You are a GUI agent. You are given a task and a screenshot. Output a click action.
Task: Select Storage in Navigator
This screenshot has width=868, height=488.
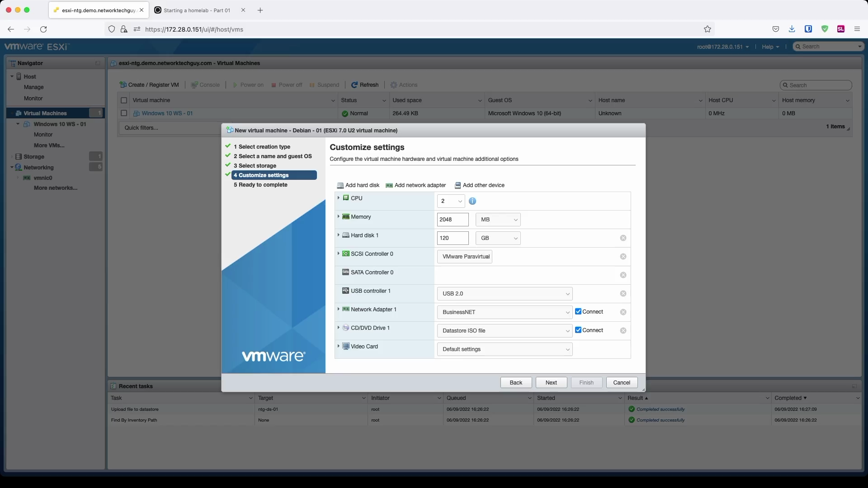coord(34,157)
